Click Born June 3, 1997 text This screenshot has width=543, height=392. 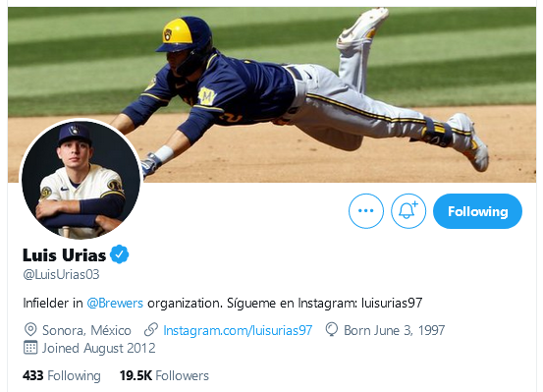pos(394,330)
